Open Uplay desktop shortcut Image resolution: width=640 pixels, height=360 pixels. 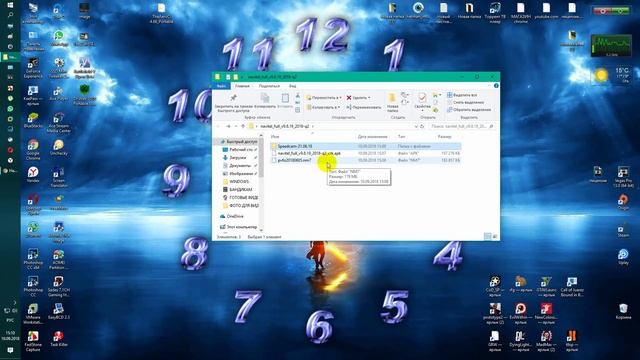tap(623, 257)
